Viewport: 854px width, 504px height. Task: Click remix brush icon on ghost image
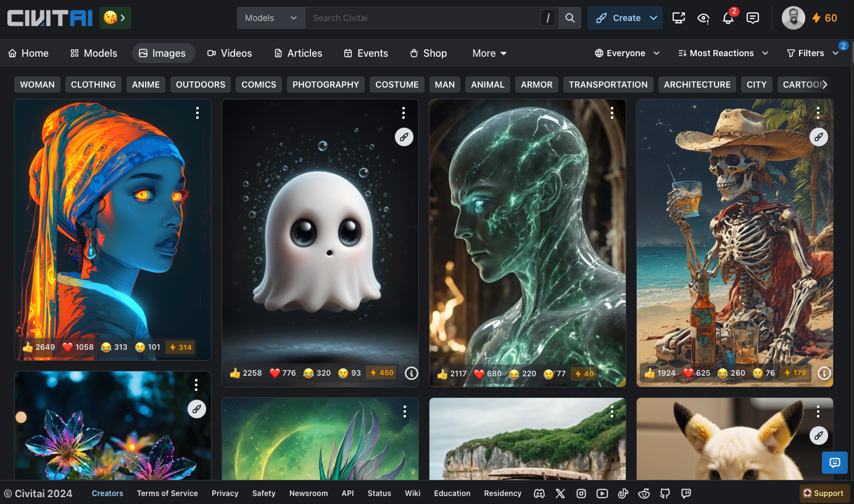[x=404, y=137]
